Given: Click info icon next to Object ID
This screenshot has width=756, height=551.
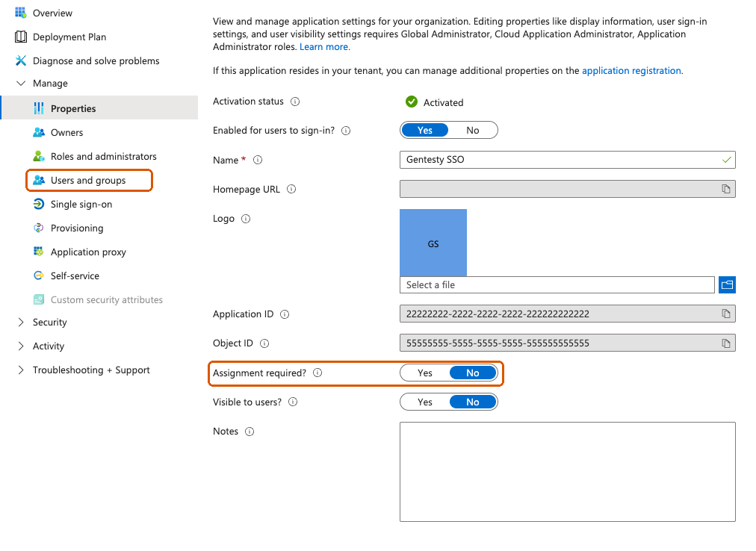Looking at the screenshot, I should [264, 343].
